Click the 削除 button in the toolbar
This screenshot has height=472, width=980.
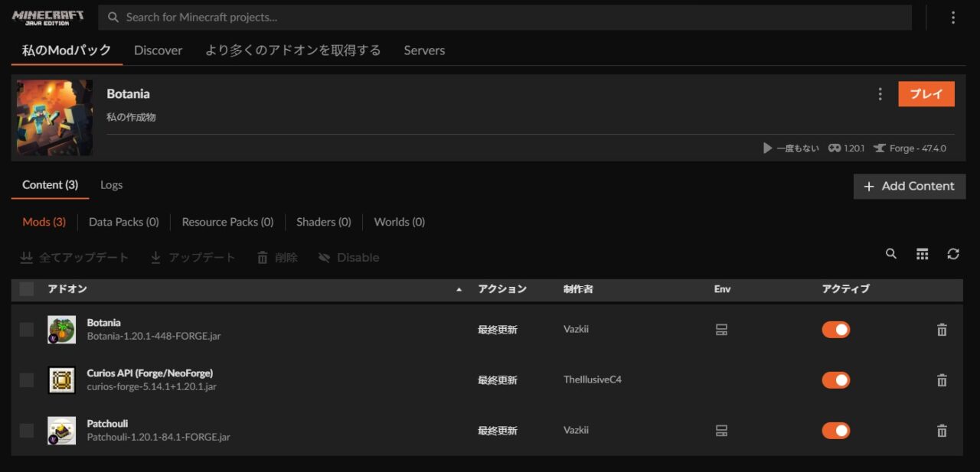coord(277,258)
